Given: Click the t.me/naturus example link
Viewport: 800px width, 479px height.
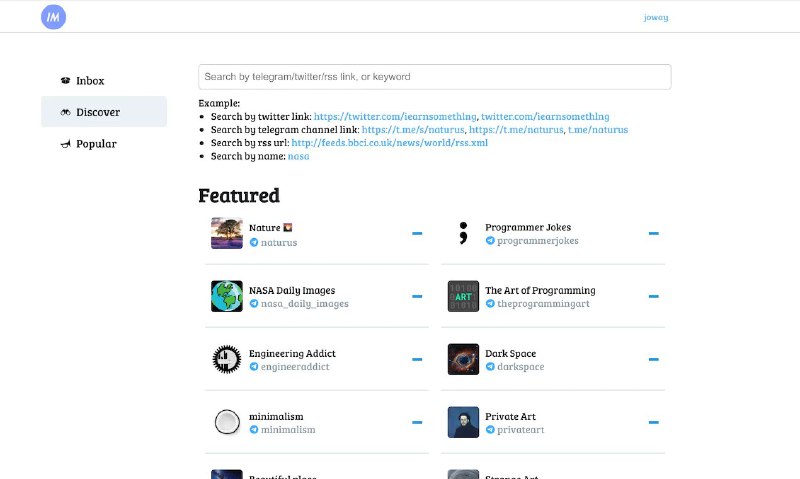Looking at the screenshot, I should tap(598, 130).
